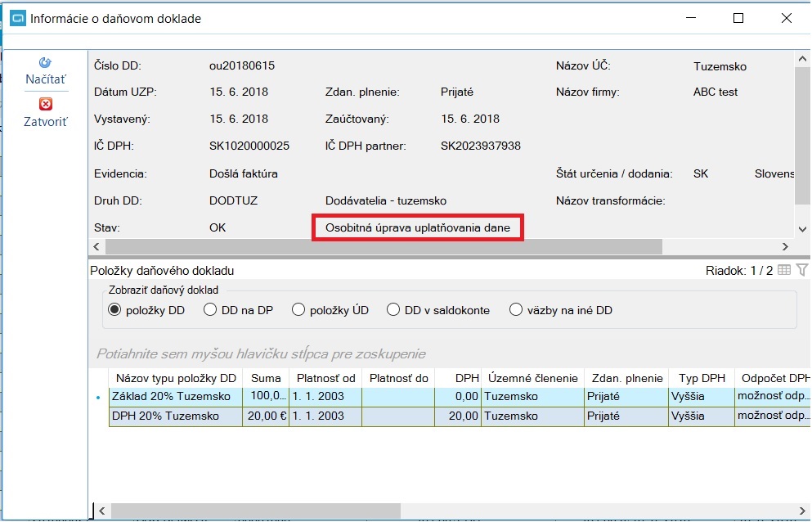Sort by the Suma column header
The image size is (812, 522).
[266, 379]
